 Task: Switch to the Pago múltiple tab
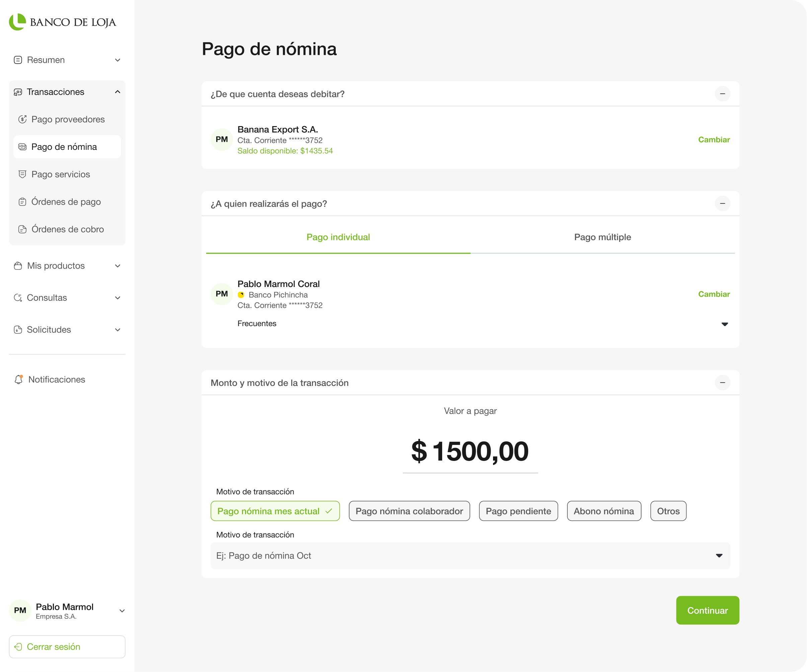pos(602,237)
